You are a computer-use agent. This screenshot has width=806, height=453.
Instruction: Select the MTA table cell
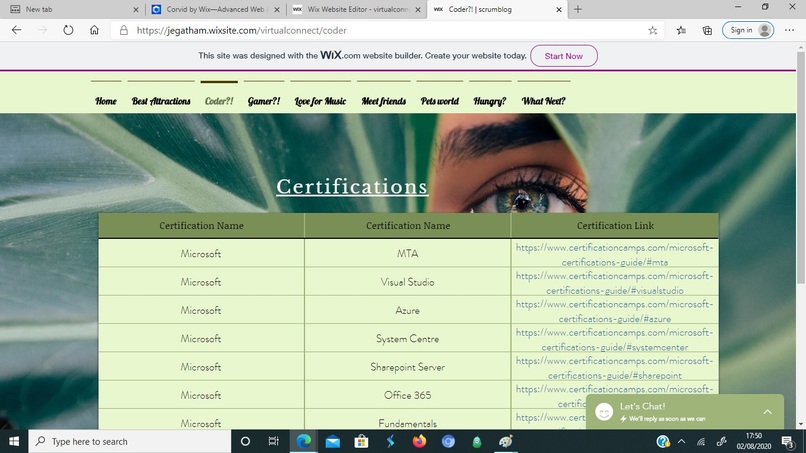pos(408,253)
